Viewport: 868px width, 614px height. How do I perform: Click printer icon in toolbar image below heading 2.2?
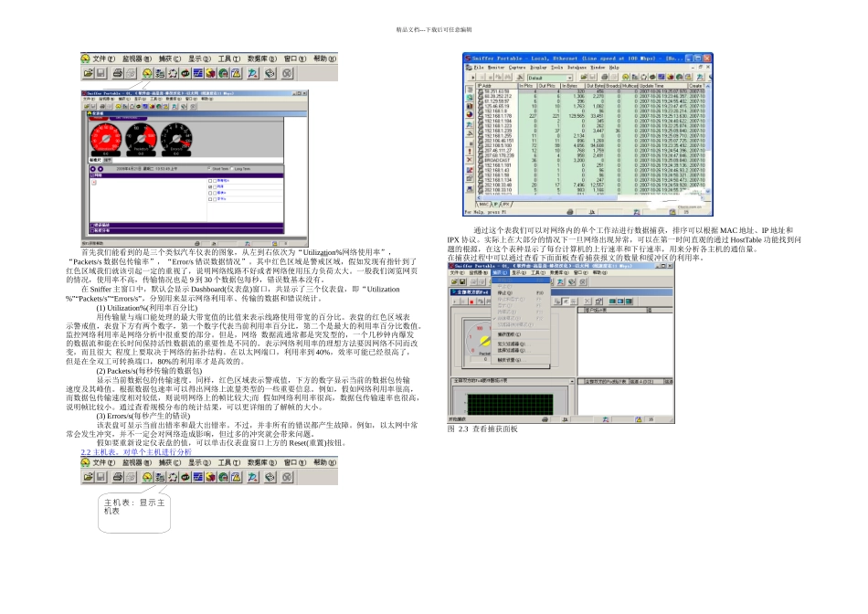coord(118,477)
